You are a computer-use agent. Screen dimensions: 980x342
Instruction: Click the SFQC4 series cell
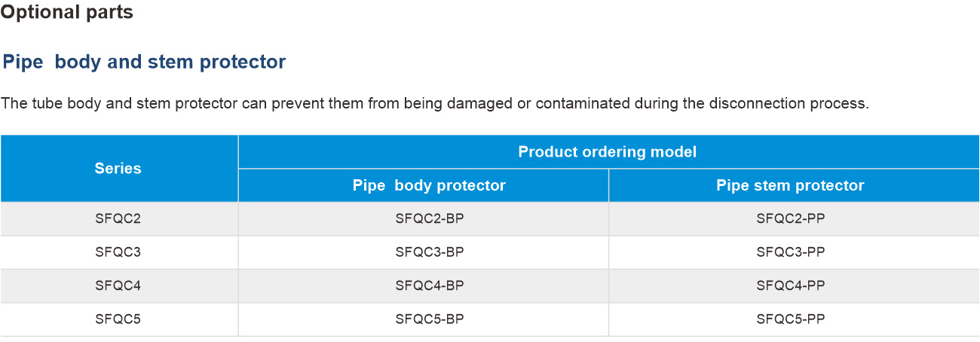coord(118,286)
